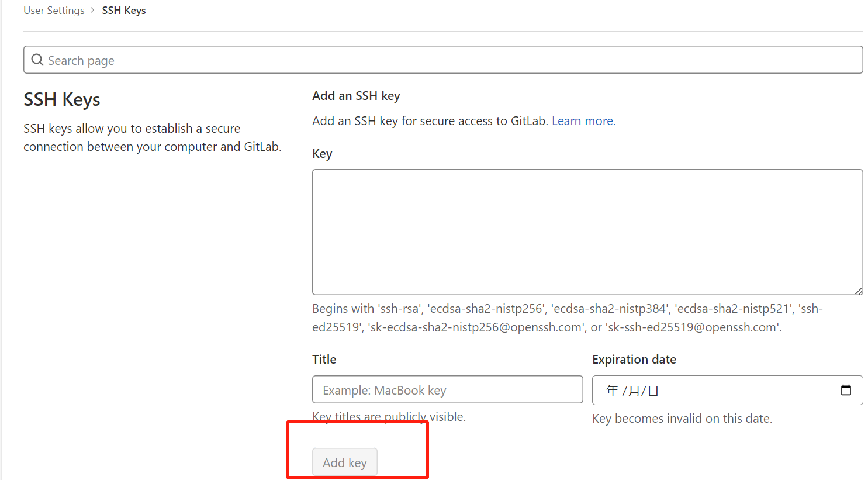Focus the Title input field
The height and width of the screenshot is (480, 868).
click(448, 389)
